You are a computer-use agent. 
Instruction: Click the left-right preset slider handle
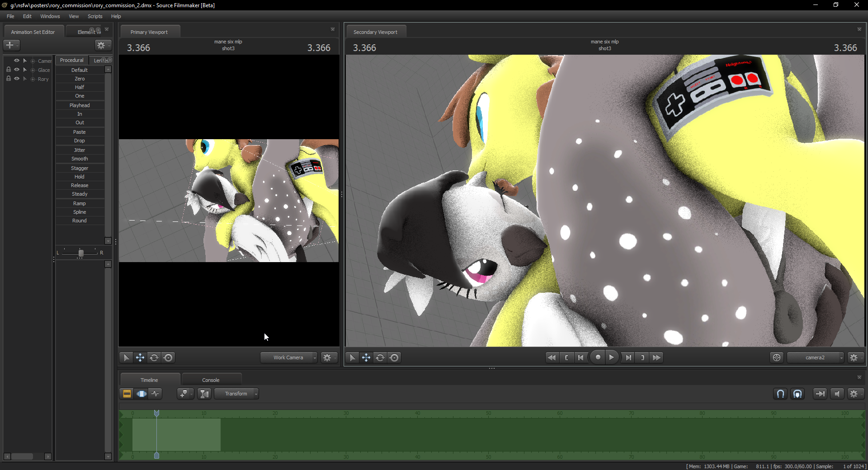point(81,253)
